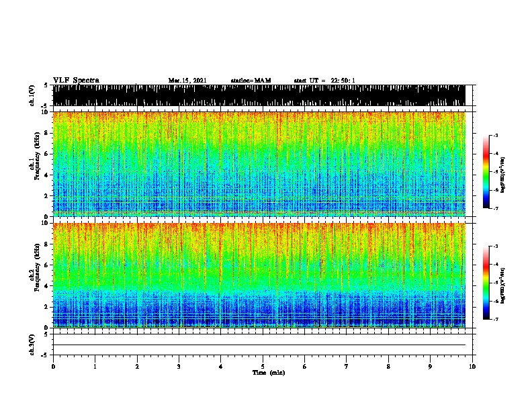This screenshot has height=411, width=532.
Task: Click the "1" tick label on time axis
Action: (95, 367)
